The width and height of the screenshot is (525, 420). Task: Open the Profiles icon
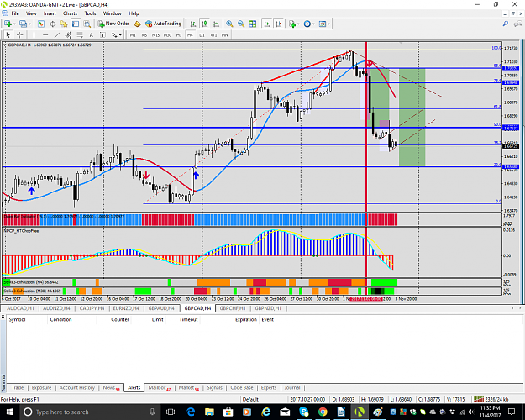click(23, 24)
